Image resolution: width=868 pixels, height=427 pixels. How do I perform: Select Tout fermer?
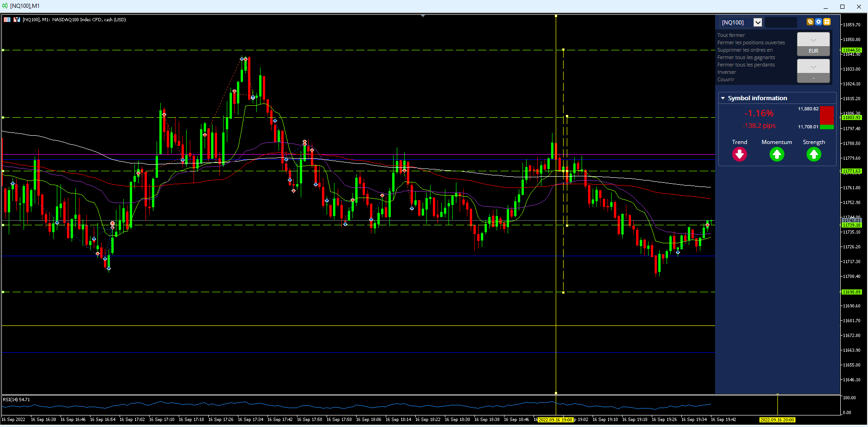[731, 35]
